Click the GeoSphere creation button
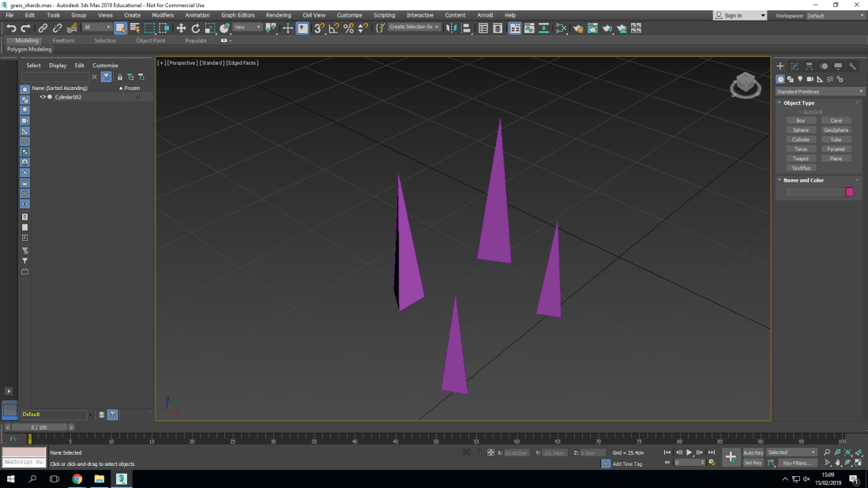This screenshot has width=868, height=488. [836, 130]
